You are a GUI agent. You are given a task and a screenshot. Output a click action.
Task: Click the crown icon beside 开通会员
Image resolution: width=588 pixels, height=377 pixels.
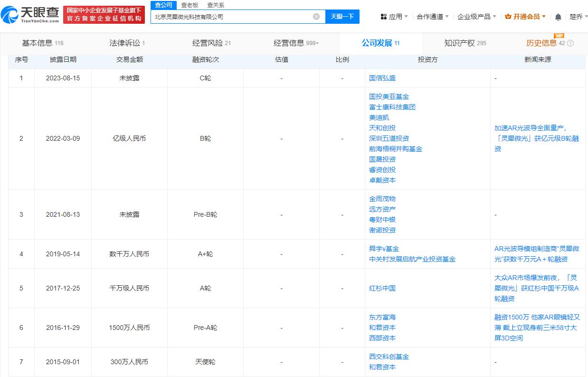click(508, 17)
